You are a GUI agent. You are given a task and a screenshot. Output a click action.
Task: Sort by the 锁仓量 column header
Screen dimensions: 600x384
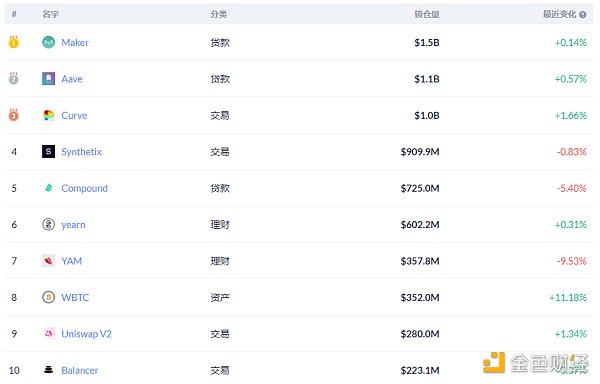[x=427, y=15]
